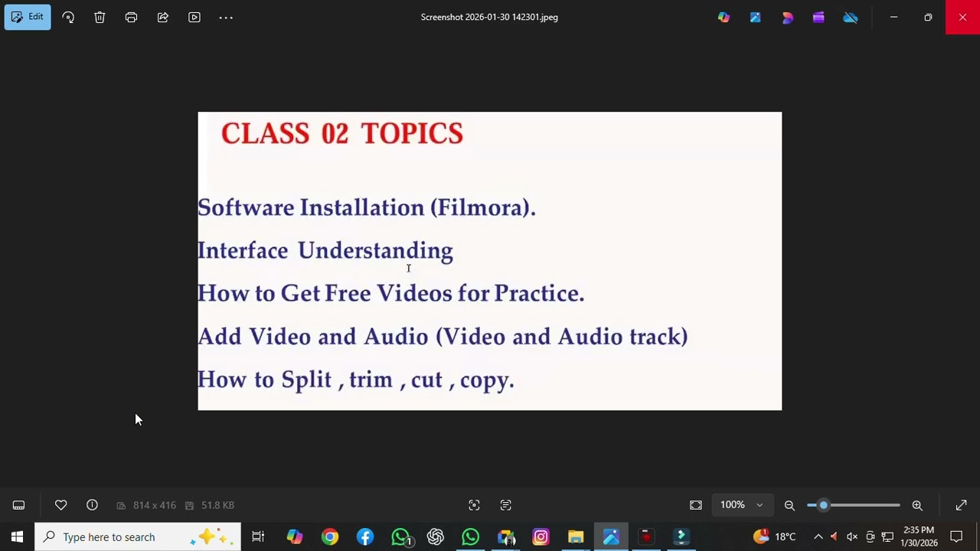
Task: Open File Explorer from the taskbar
Action: pos(576,536)
